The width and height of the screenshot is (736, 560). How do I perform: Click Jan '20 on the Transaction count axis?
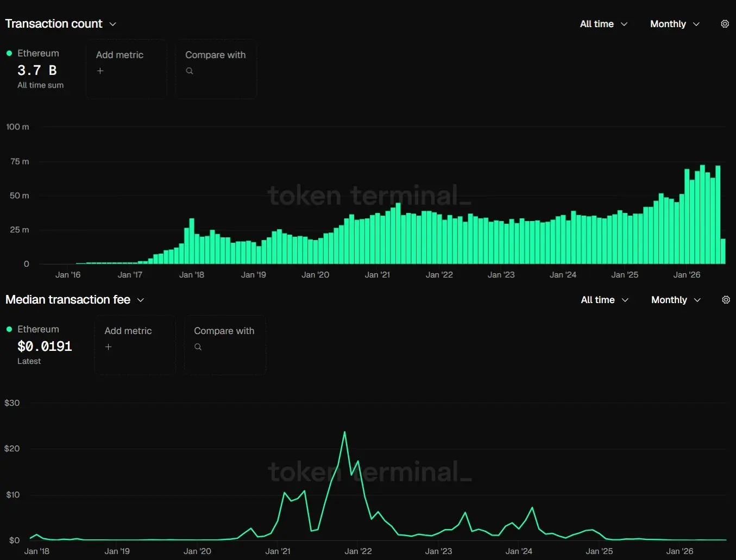coord(316,275)
